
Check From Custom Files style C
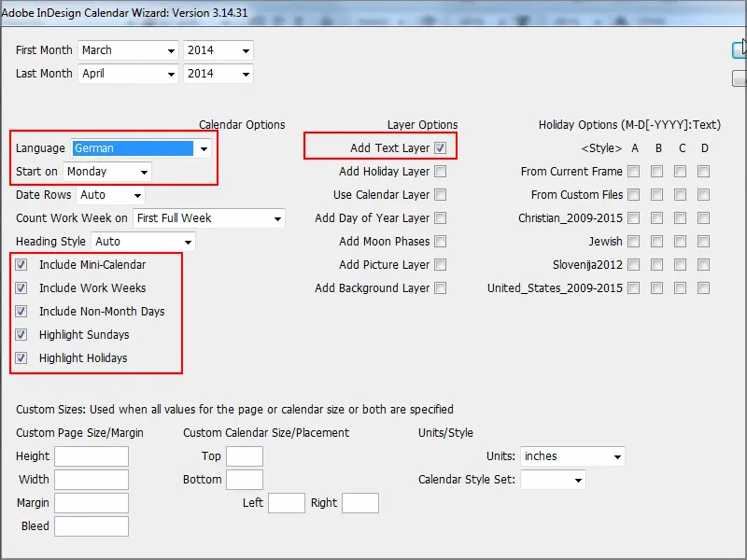pos(681,195)
